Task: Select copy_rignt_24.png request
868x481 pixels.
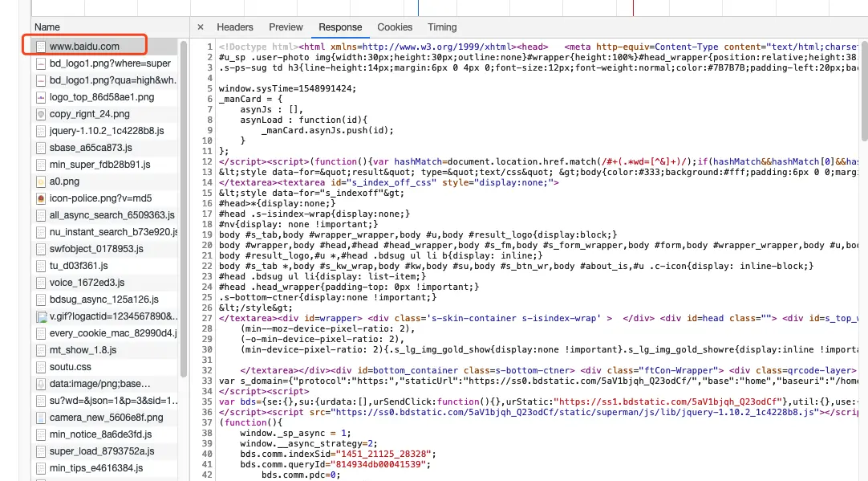Action: click(104, 114)
